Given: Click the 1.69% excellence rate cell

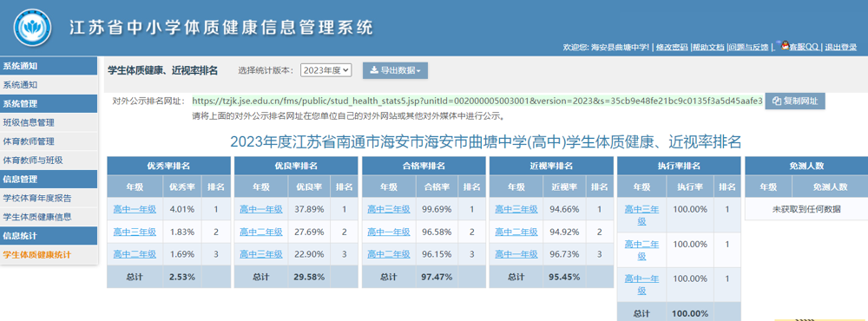Looking at the screenshot, I should click(x=182, y=254).
